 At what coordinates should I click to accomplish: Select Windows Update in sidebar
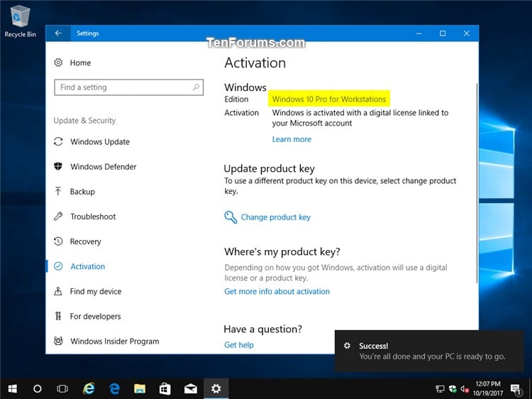click(100, 141)
